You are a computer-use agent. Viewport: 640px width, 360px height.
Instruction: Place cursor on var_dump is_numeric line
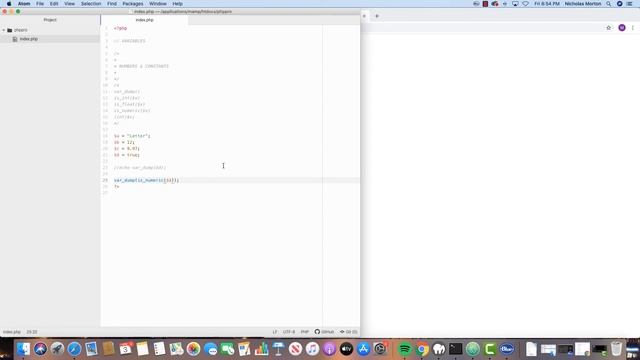(x=147, y=180)
